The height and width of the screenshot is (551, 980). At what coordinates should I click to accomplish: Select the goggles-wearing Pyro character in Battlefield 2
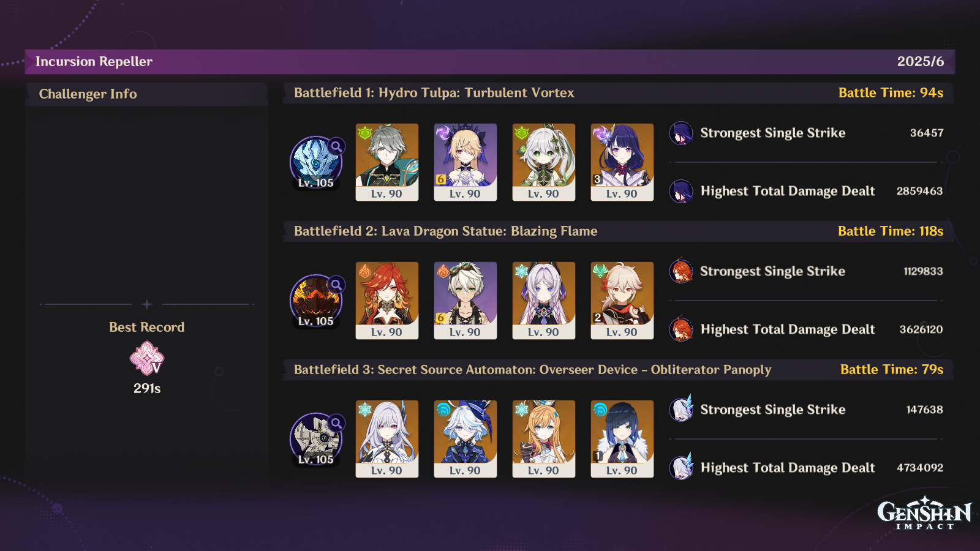[x=466, y=301]
